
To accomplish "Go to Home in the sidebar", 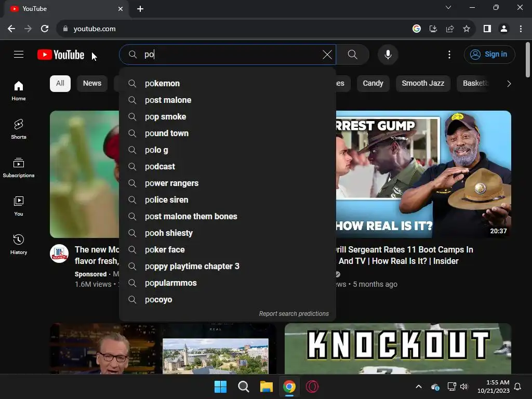I will (19, 91).
